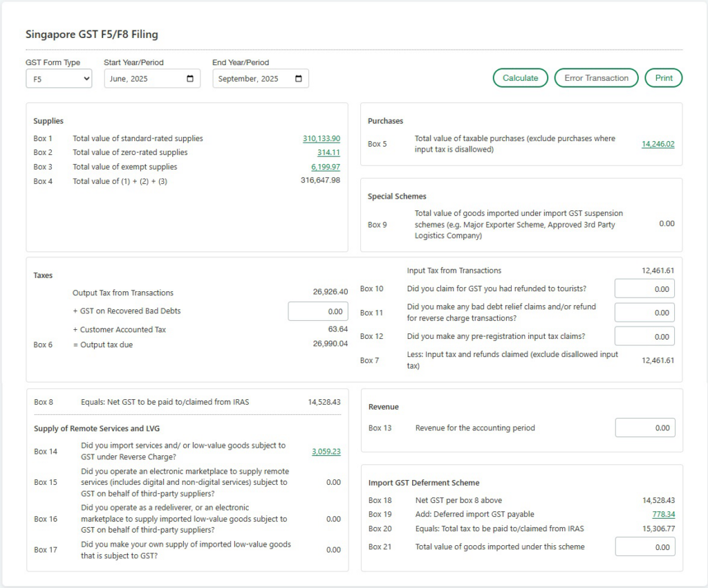This screenshot has width=708, height=588.
Task: Click the GST on Recovered Bad Debts field
Action: [317, 311]
